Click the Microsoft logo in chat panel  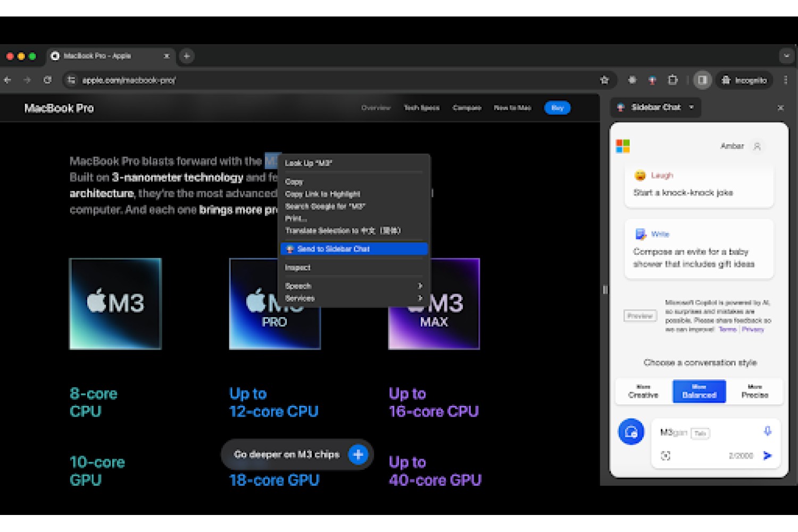click(623, 146)
